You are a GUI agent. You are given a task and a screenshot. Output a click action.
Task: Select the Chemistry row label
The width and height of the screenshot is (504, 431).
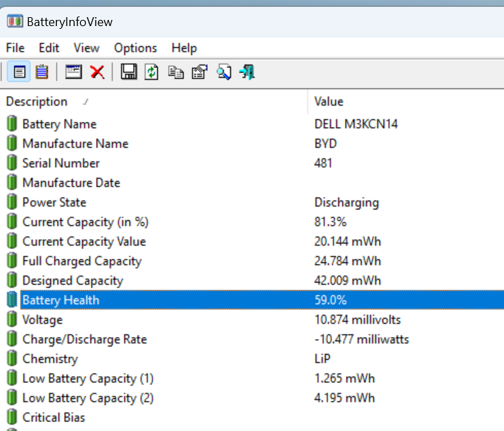coord(50,359)
